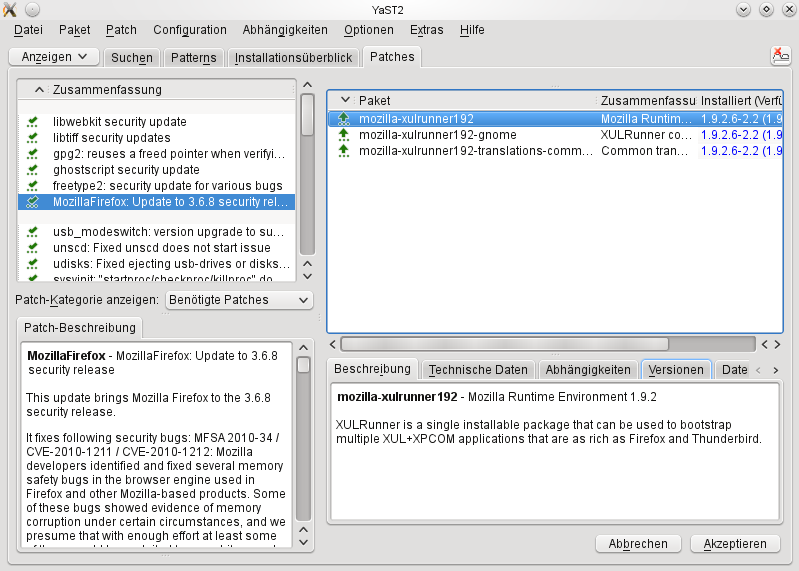Select the 'mozilla-xulrunner192-gnome' package name
The height and width of the screenshot is (571, 799).
point(438,134)
